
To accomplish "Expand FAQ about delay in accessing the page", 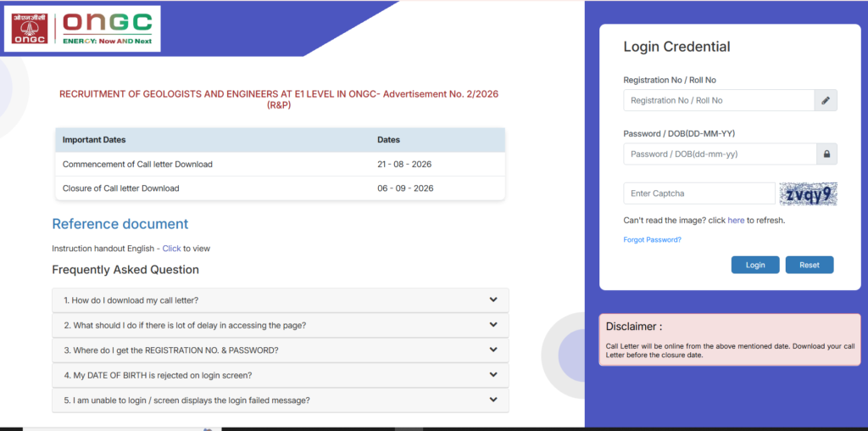I will [280, 325].
